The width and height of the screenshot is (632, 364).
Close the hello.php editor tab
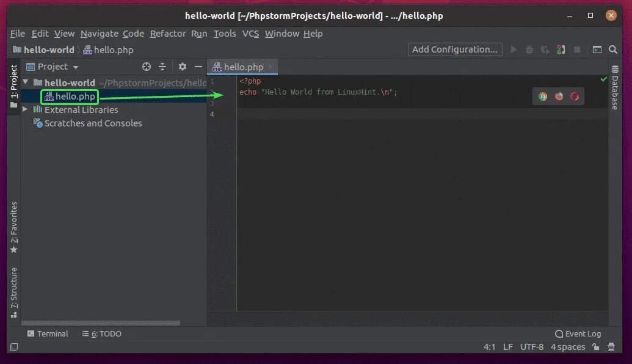(271, 67)
